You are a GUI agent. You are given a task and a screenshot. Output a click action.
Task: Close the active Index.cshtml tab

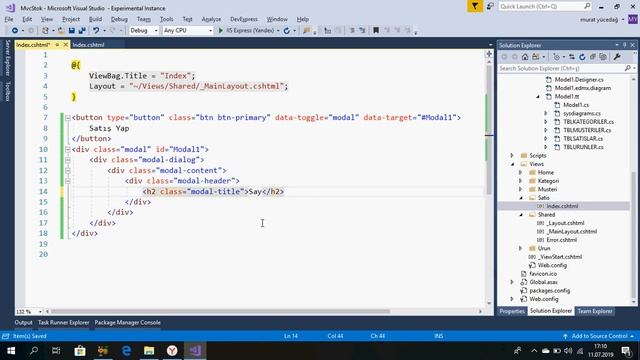click(65, 45)
